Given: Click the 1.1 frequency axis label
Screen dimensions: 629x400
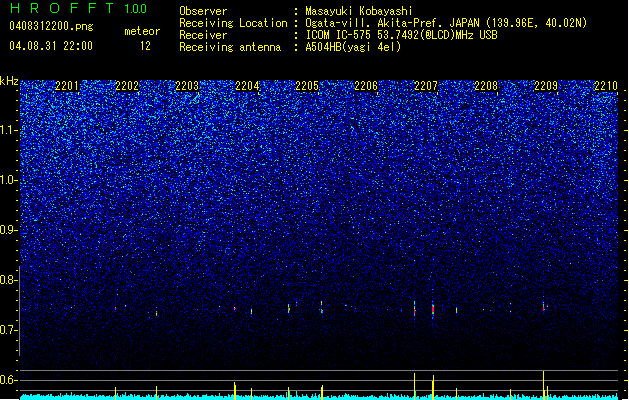Looking at the screenshot, I should tap(9, 130).
